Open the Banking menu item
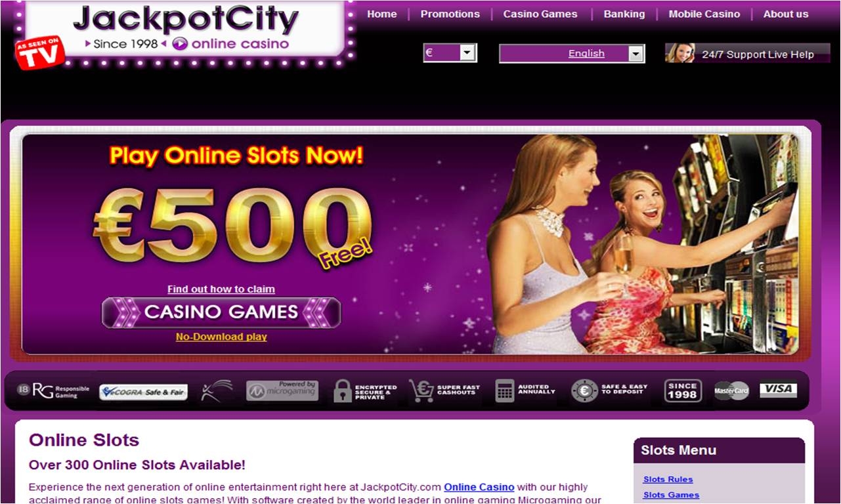Viewport: 841px width, 504px height. pos(624,14)
